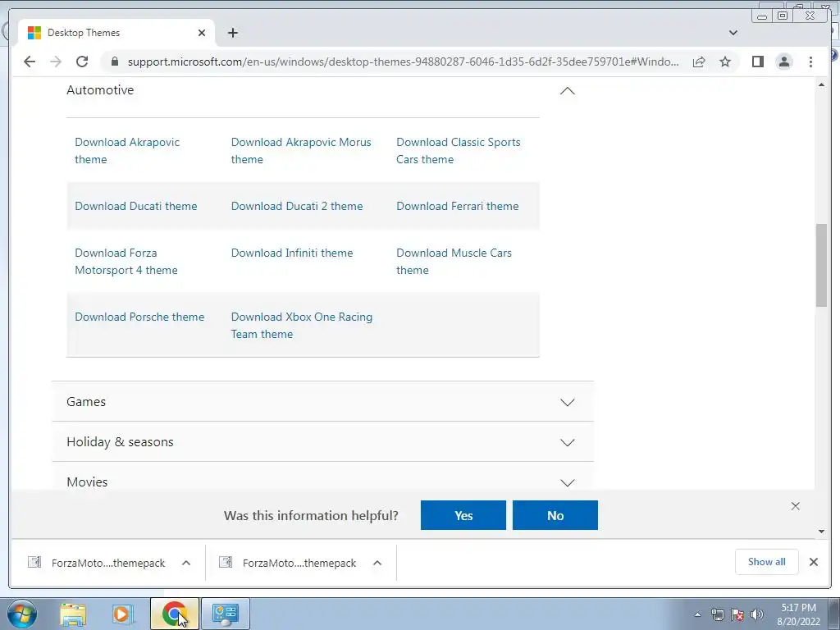The height and width of the screenshot is (630, 840).
Task: Download the Ducati theme
Action: click(136, 206)
